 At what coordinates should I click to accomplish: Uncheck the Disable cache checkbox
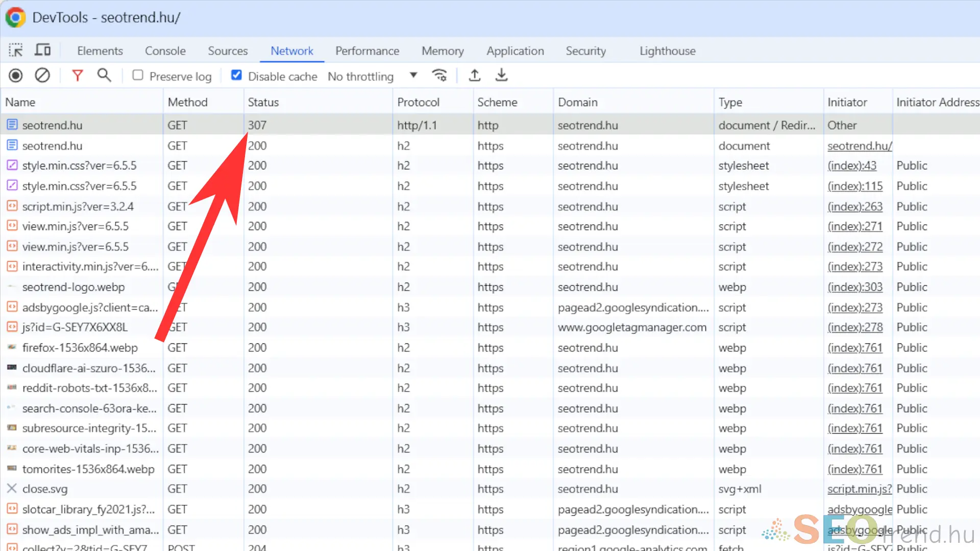(x=236, y=75)
